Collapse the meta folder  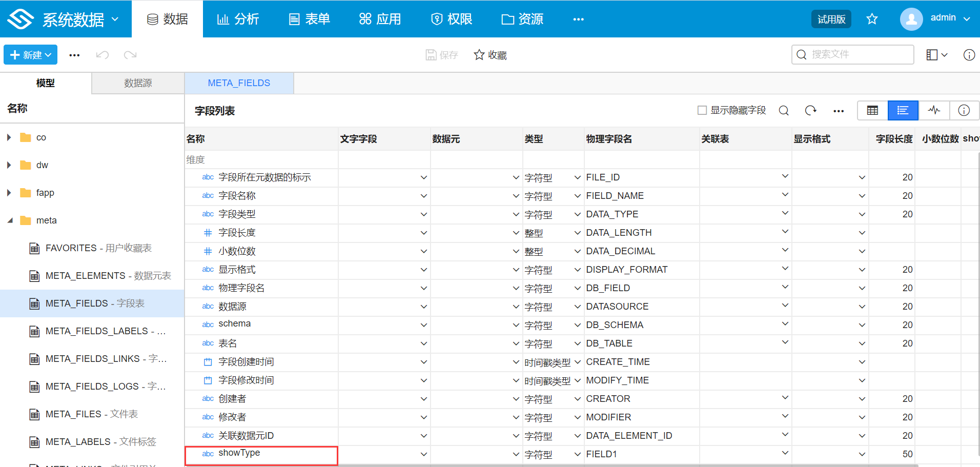tap(10, 220)
